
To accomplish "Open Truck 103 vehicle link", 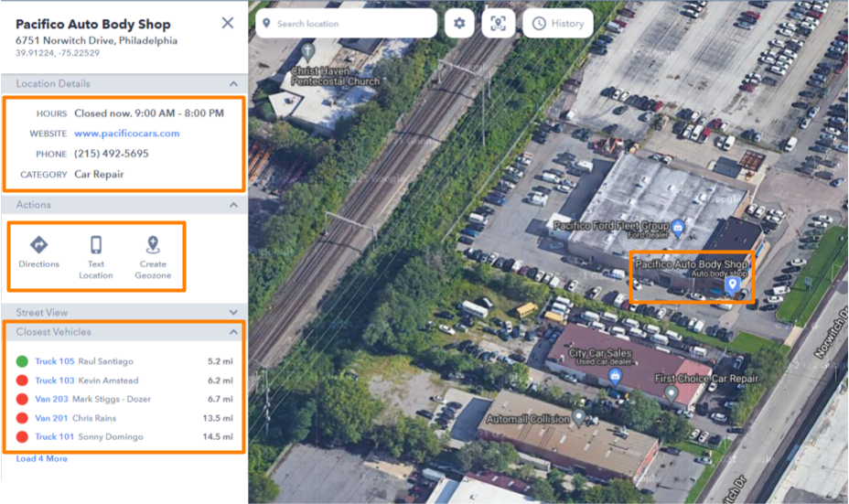I will (55, 380).
